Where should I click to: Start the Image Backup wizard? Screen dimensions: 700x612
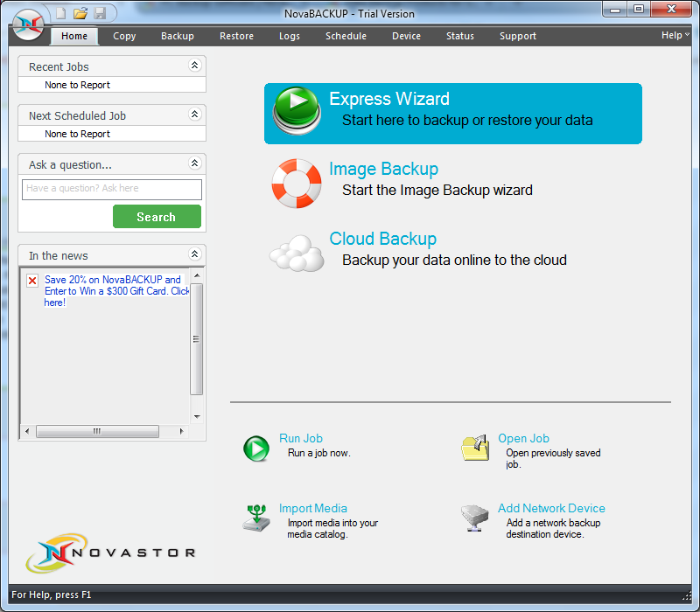click(x=383, y=169)
